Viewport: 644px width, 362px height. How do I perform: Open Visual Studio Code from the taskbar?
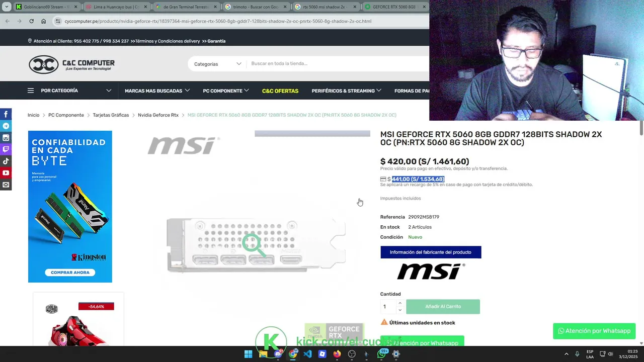(x=307, y=354)
